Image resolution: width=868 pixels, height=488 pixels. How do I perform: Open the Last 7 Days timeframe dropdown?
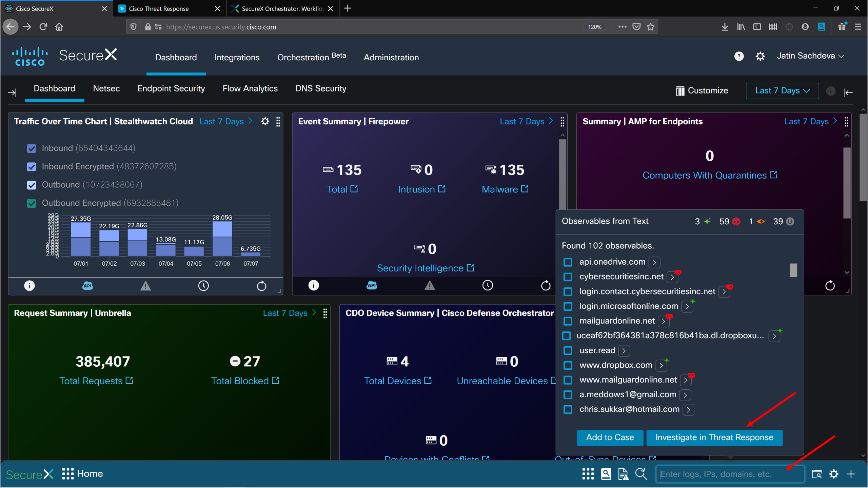tap(782, 91)
